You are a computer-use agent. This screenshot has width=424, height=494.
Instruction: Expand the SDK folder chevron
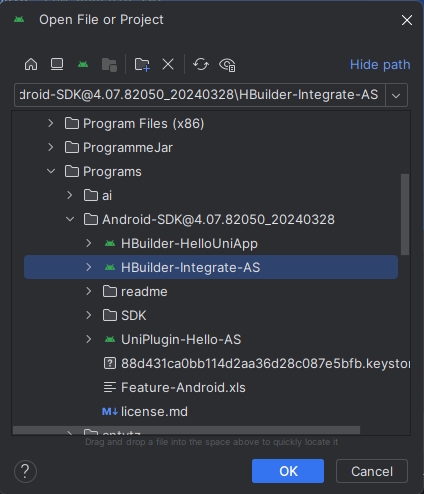click(x=89, y=315)
